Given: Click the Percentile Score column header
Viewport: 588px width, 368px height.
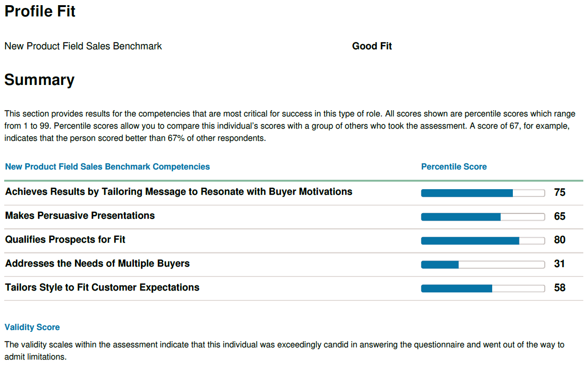Looking at the screenshot, I should tap(454, 167).
